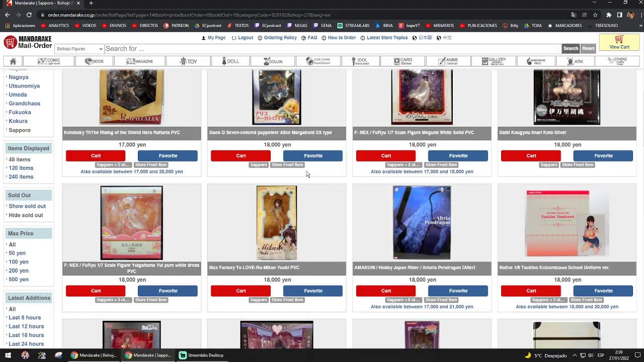Favorite the Alice Margatroid DX figure
Image resolution: width=644 pixels, height=362 pixels.
[313, 156]
